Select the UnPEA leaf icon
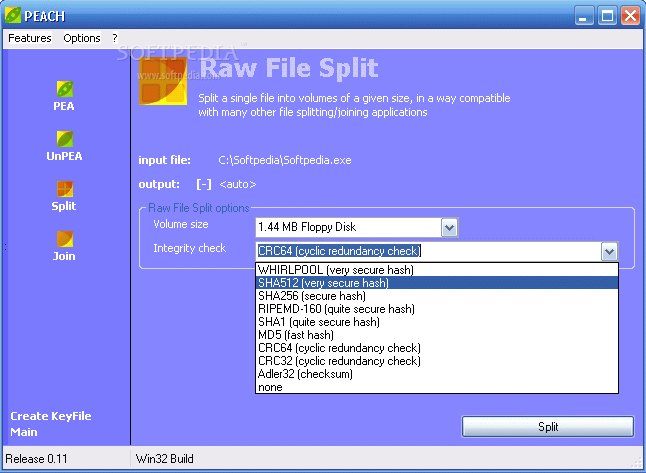The image size is (646, 473). (65, 139)
